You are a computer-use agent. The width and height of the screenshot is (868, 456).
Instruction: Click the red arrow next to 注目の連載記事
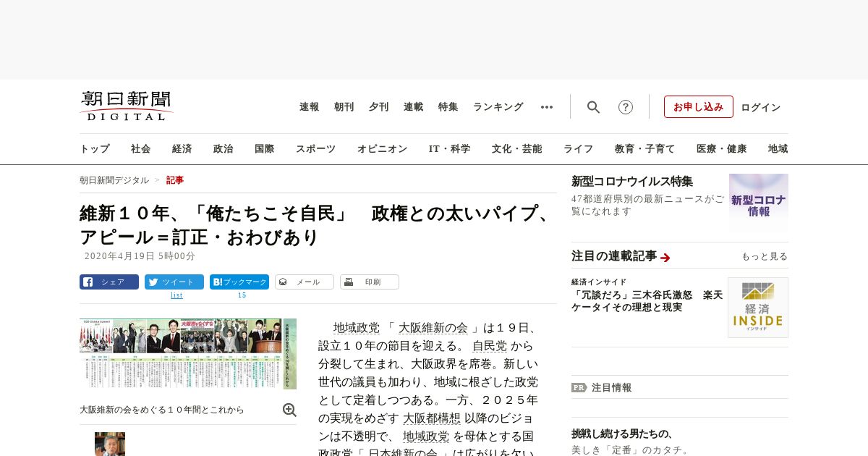[x=665, y=258]
